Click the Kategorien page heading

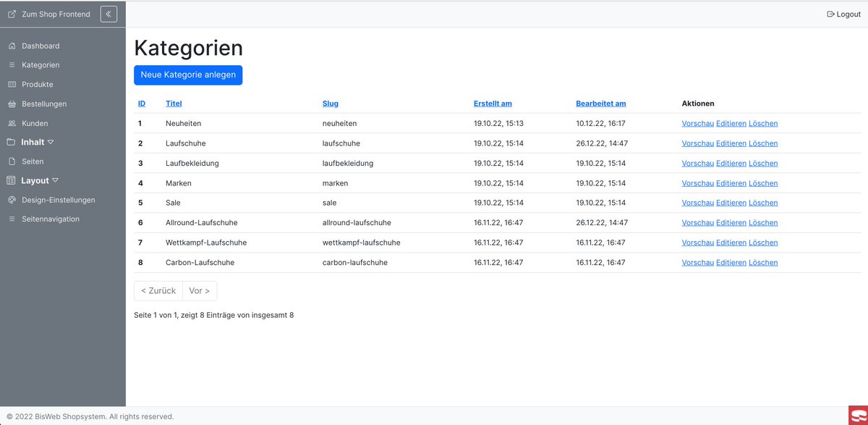click(189, 48)
